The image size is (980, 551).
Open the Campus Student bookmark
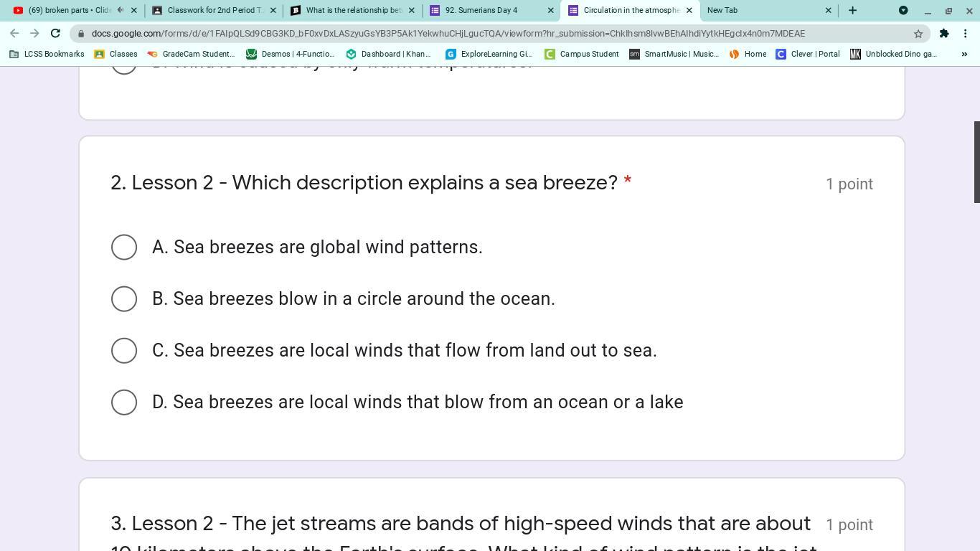(582, 54)
